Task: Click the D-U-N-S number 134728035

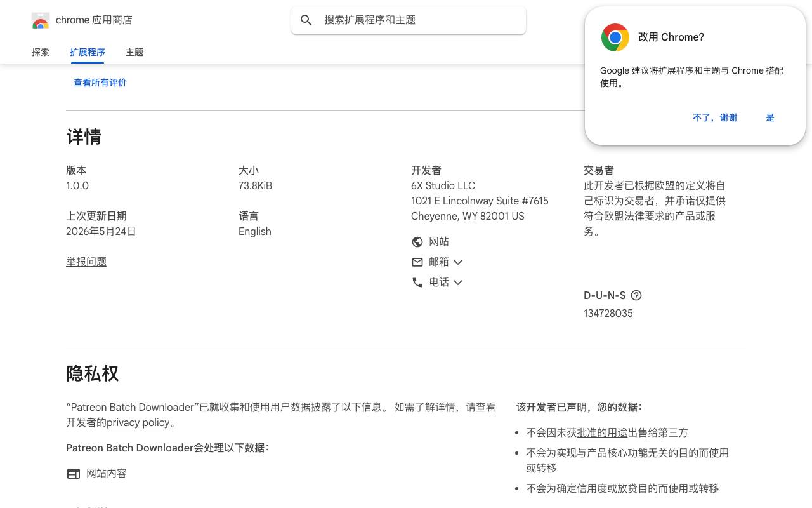Action: (608, 314)
